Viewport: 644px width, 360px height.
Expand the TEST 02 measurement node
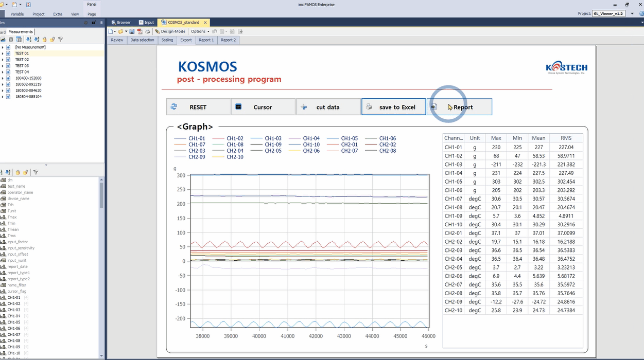[x=3, y=60]
